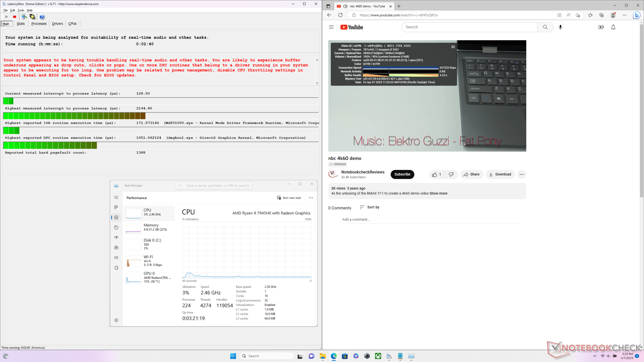
Task: Switch to the Drivers tab
Action: click(57, 24)
